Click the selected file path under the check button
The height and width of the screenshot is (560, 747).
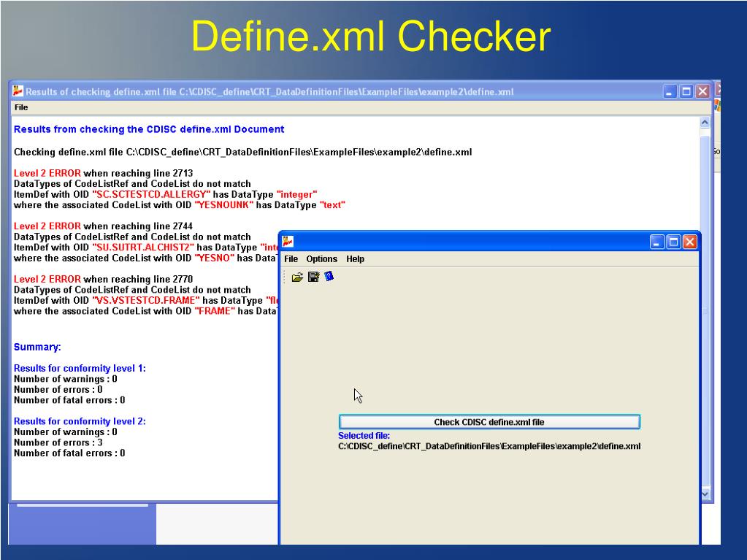489,446
